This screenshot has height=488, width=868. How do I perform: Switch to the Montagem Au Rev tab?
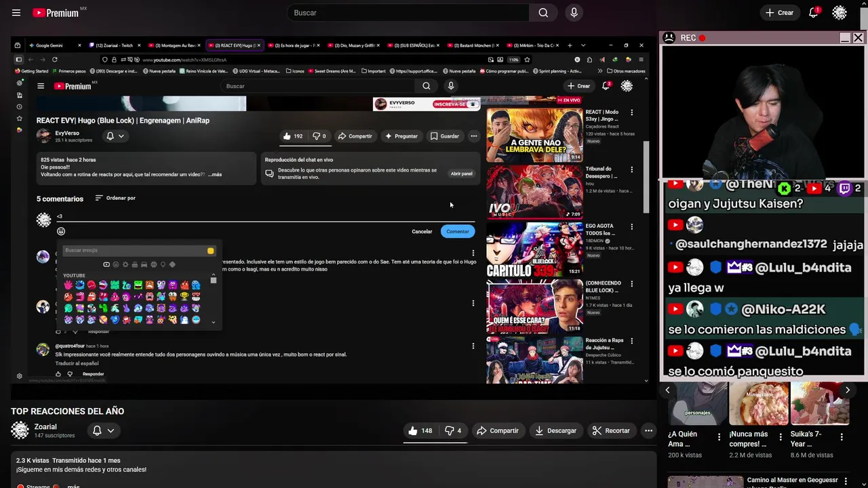point(174,45)
